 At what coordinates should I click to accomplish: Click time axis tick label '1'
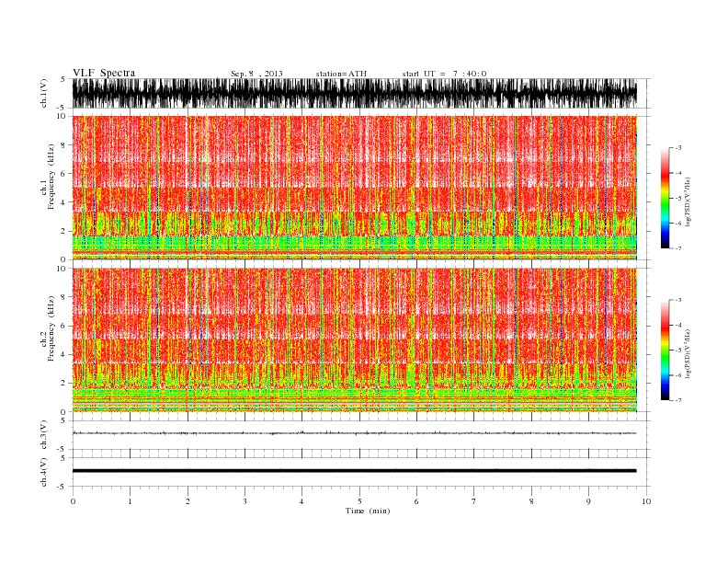pyautogui.click(x=130, y=501)
